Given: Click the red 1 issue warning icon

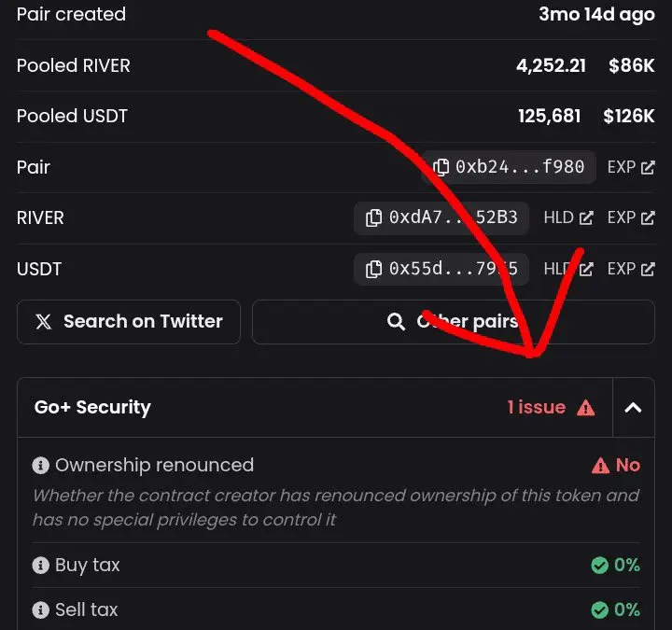Looking at the screenshot, I should click(585, 408).
